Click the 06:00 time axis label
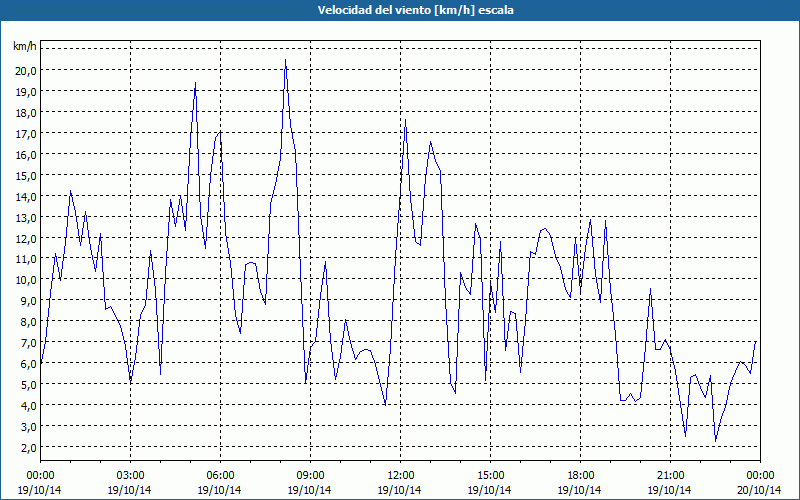This screenshot has height=500, width=800. pos(220,476)
